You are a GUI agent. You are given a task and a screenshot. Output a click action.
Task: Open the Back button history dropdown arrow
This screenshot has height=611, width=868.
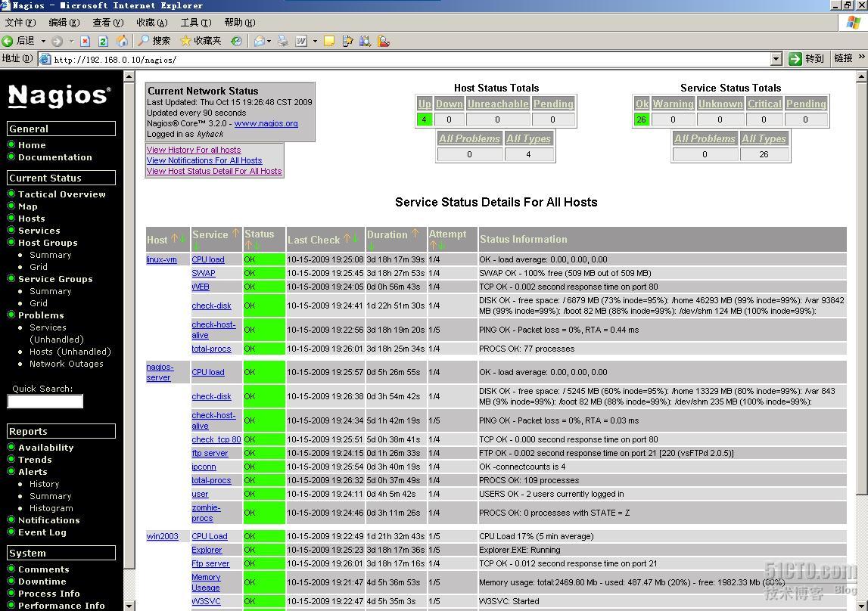43,41
